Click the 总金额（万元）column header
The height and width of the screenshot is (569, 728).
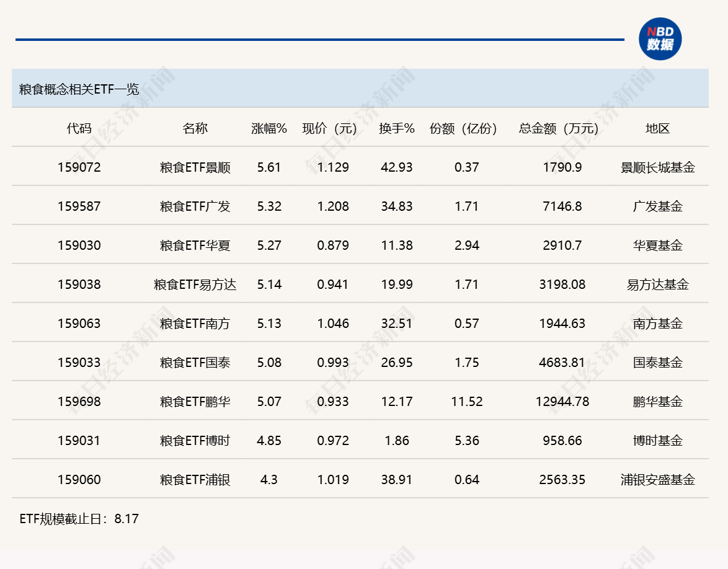tap(559, 128)
